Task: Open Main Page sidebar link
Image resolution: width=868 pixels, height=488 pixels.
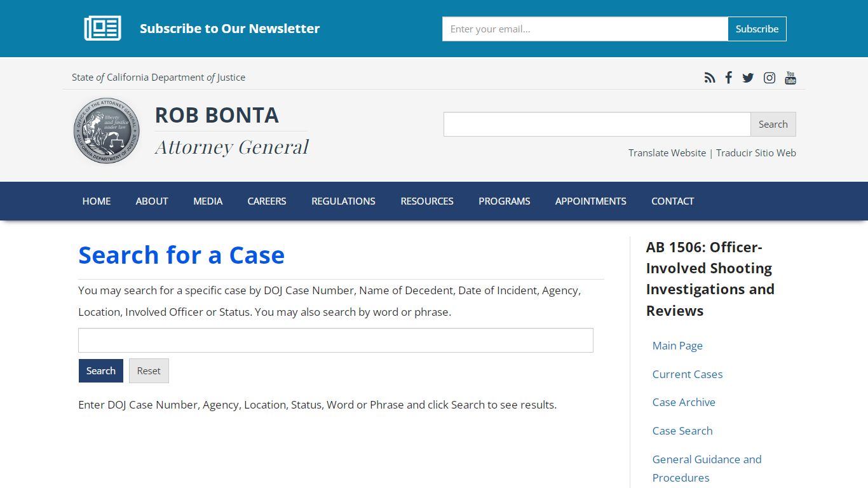Action: pos(677,346)
